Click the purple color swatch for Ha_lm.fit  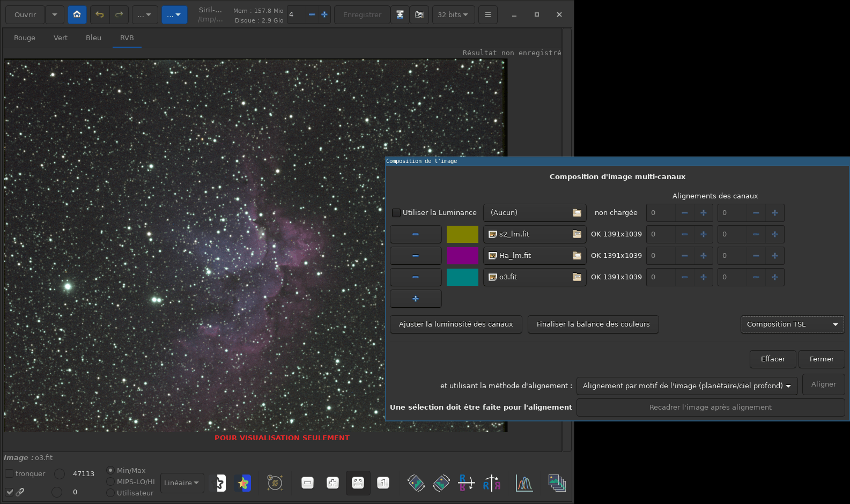(x=462, y=256)
